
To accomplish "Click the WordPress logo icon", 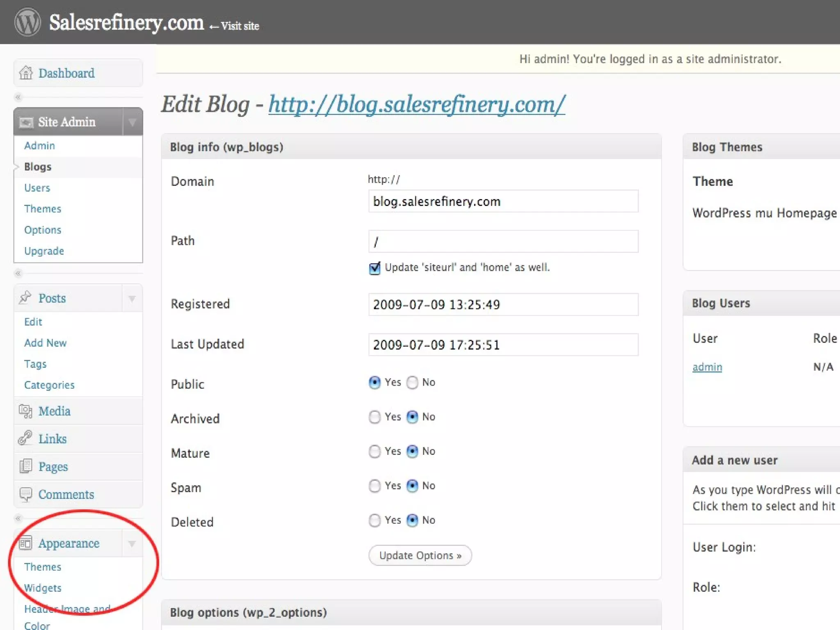I will (27, 22).
